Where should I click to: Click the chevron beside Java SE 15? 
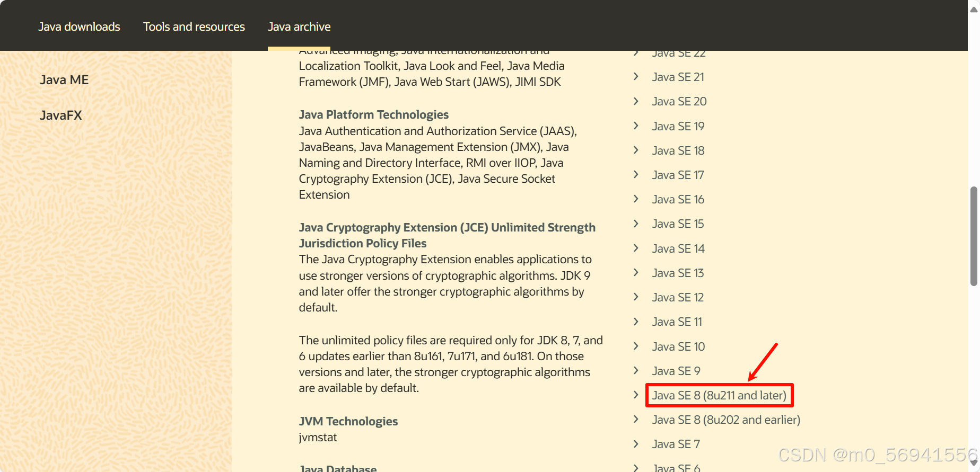636,223
